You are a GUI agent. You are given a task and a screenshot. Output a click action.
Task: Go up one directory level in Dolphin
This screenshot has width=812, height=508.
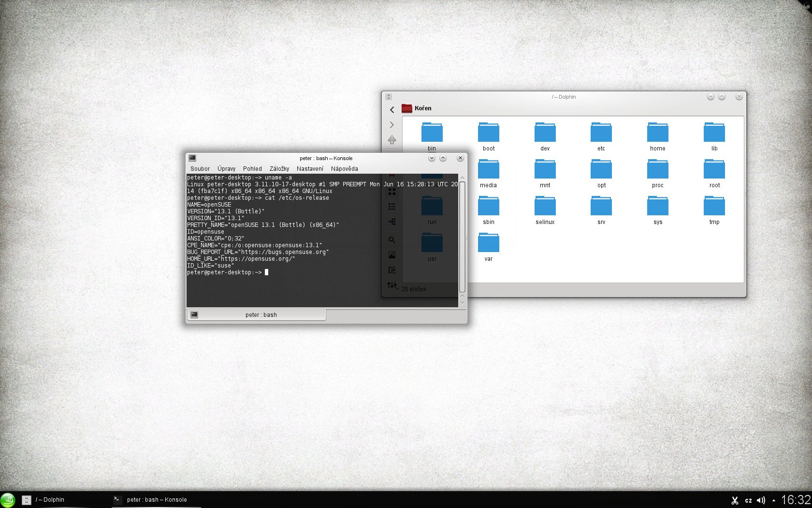(392, 140)
